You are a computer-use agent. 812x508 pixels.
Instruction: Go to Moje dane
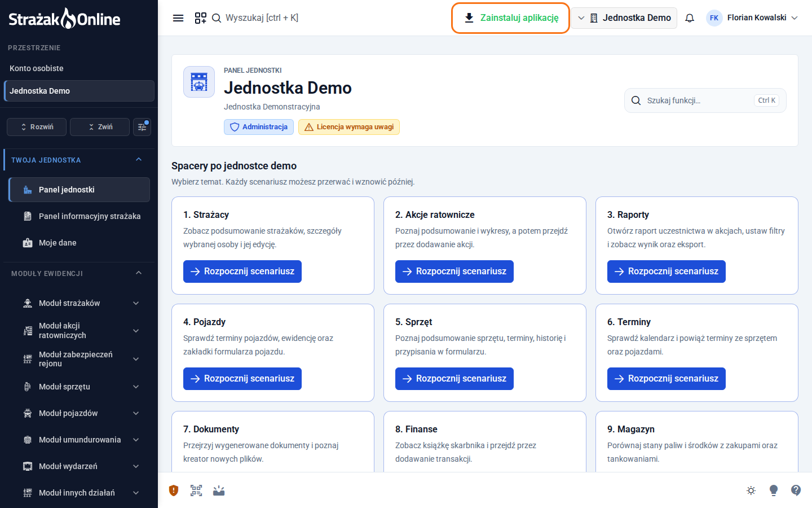click(79, 243)
